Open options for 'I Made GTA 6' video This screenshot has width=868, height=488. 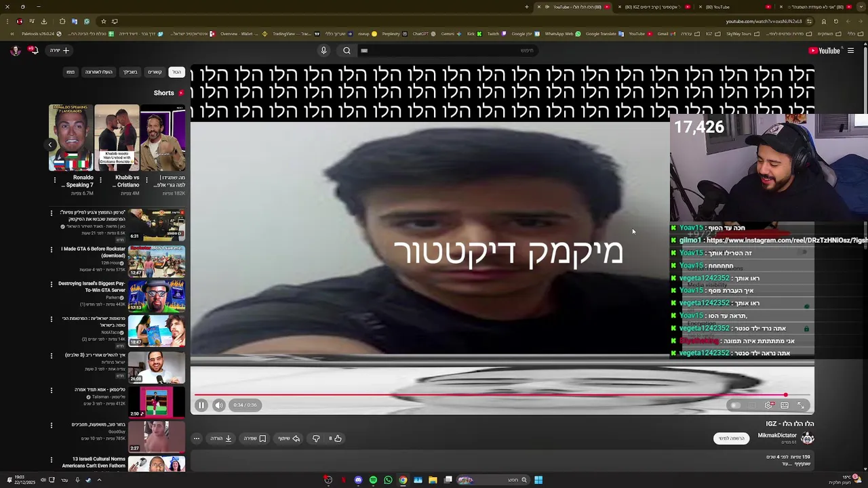51,249
